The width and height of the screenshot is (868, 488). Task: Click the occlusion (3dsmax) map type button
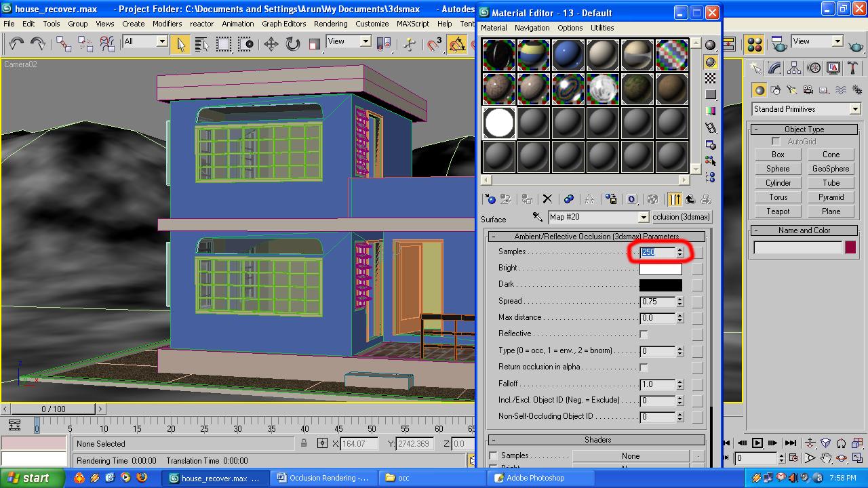pyautogui.click(x=681, y=217)
